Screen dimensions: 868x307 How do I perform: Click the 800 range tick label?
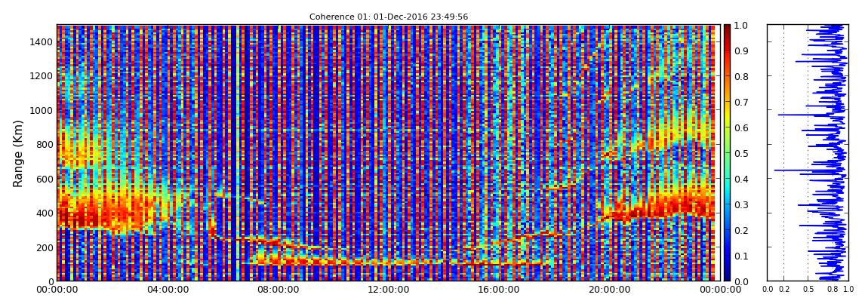tap(44, 144)
